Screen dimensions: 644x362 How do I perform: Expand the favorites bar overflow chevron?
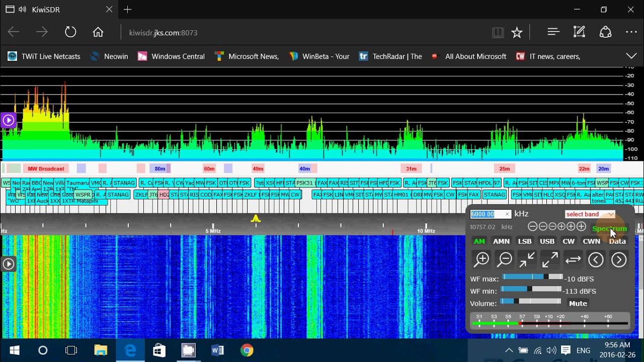tap(631, 56)
